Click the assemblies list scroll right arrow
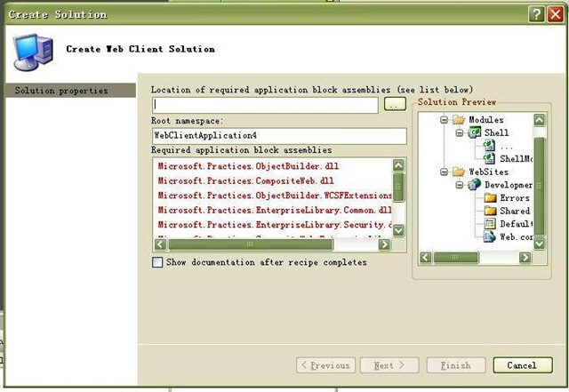569x392 pixels. coord(384,244)
